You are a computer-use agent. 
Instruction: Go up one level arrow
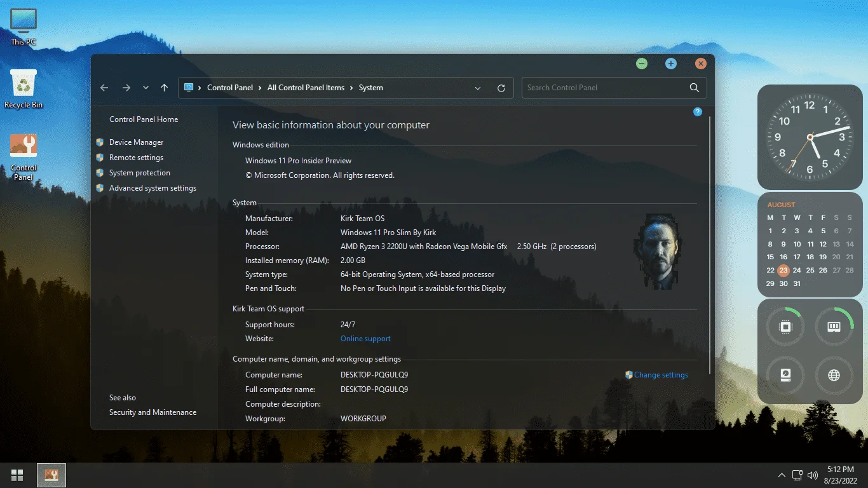(x=164, y=88)
